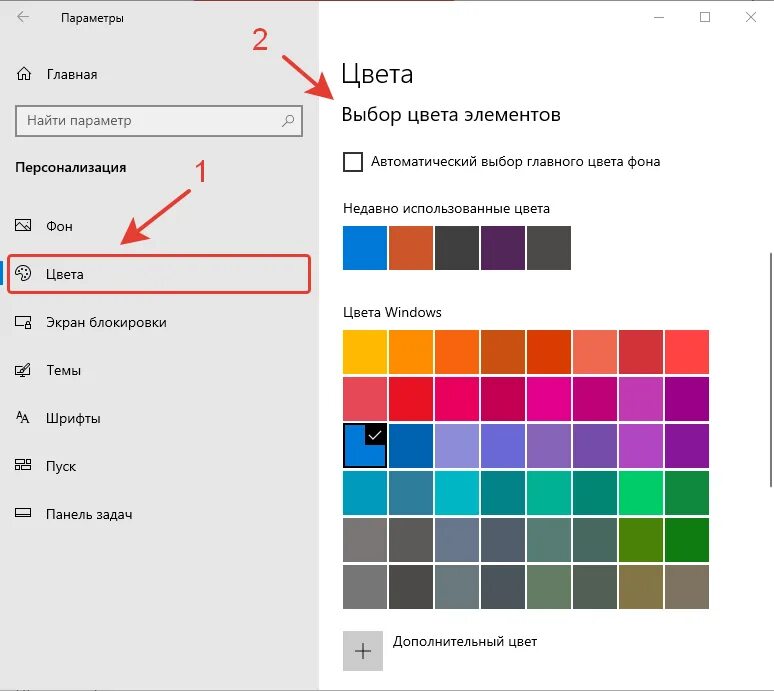Open the Шрифты fonts section

(x=73, y=418)
